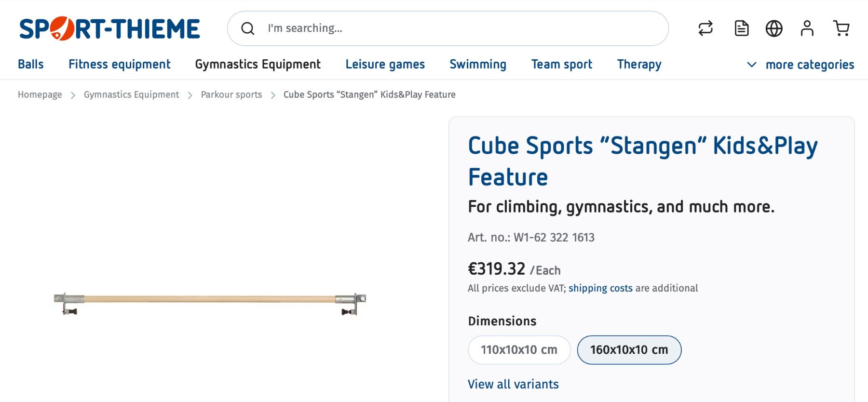
Task: Open the shopping cart icon
Action: 841,28
